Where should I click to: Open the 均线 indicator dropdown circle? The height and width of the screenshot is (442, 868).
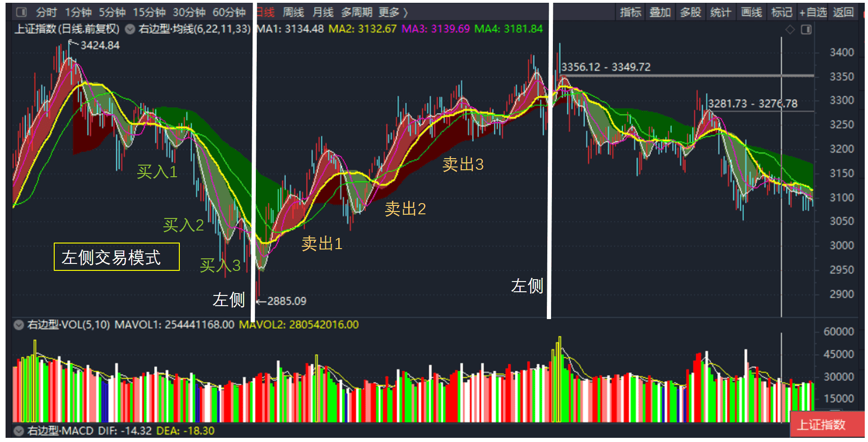click(130, 29)
